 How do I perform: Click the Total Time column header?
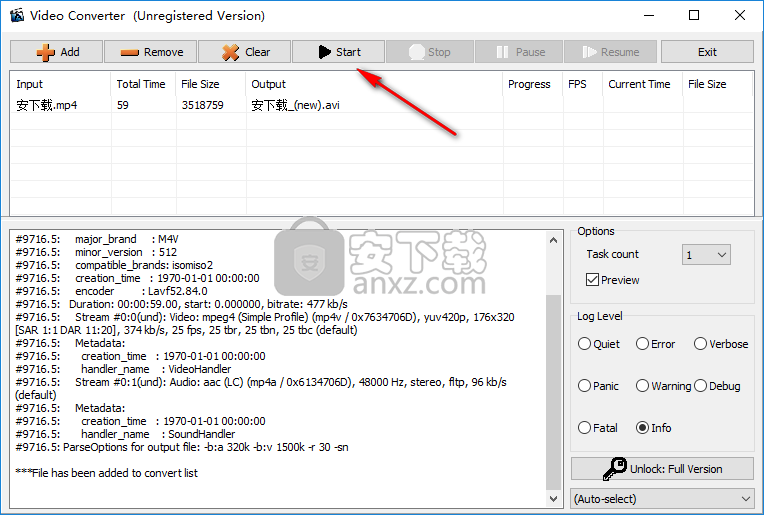point(143,84)
